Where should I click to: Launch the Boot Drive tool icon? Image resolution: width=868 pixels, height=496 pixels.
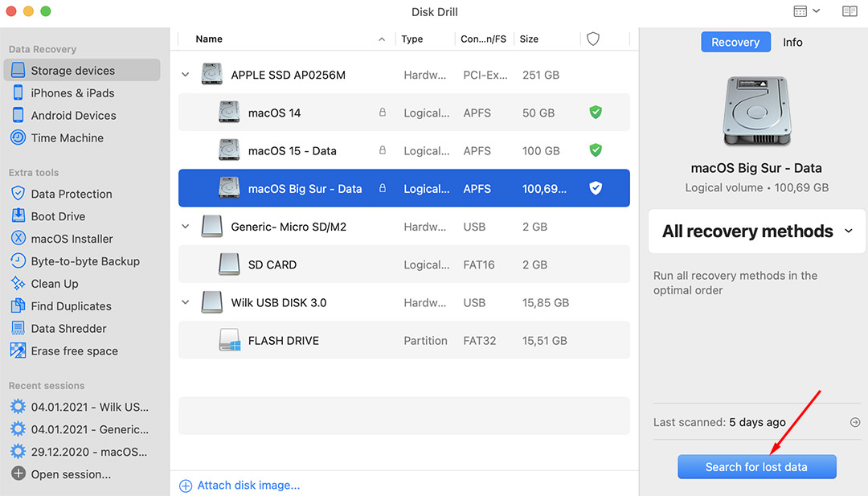coord(18,216)
